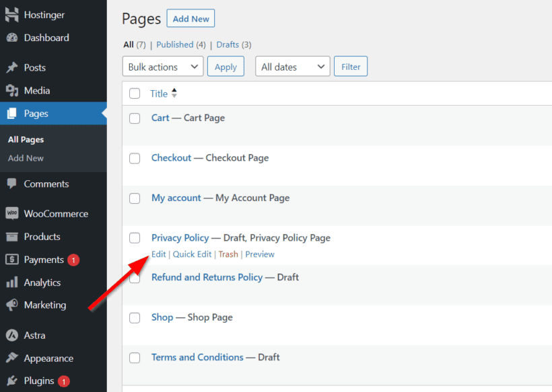Image resolution: width=552 pixels, height=392 pixels.
Task: Check the checkbox next to Privacy Policy
Action: [134, 238]
